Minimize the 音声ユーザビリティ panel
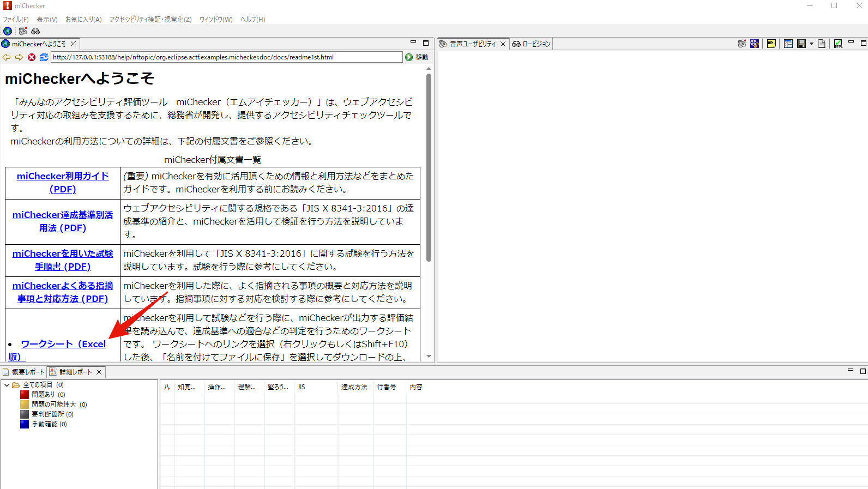868x489 pixels. [x=851, y=43]
